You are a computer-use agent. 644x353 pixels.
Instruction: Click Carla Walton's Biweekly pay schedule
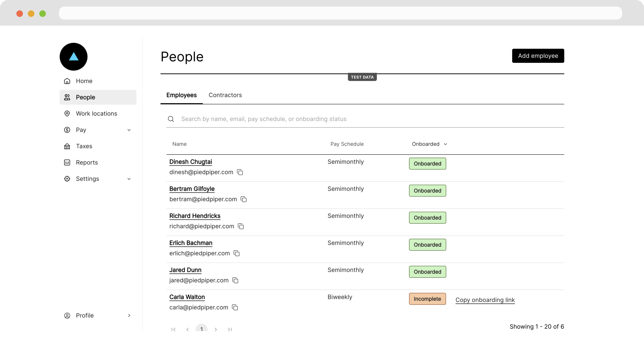[340, 297]
